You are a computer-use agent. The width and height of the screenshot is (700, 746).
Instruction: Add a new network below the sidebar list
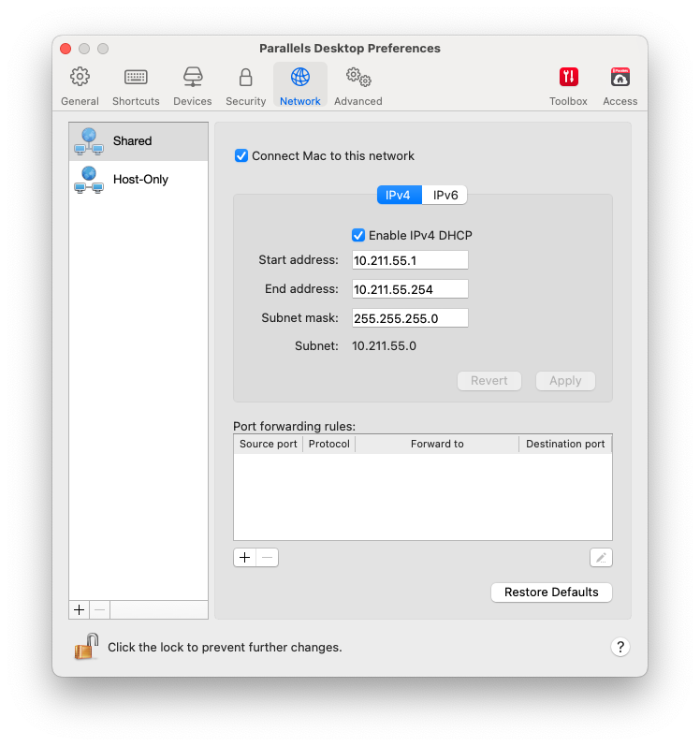(x=80, y=609)
